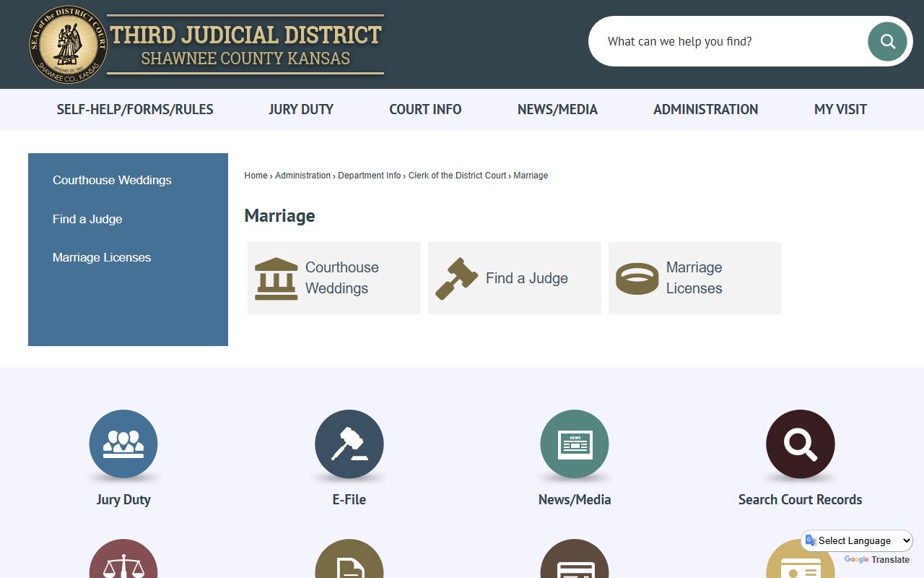Open the Jury Duty circle icon
Image resolution: width=924 pixels, height=578 pixels.
pyautogui.click(x=123, y=444)
